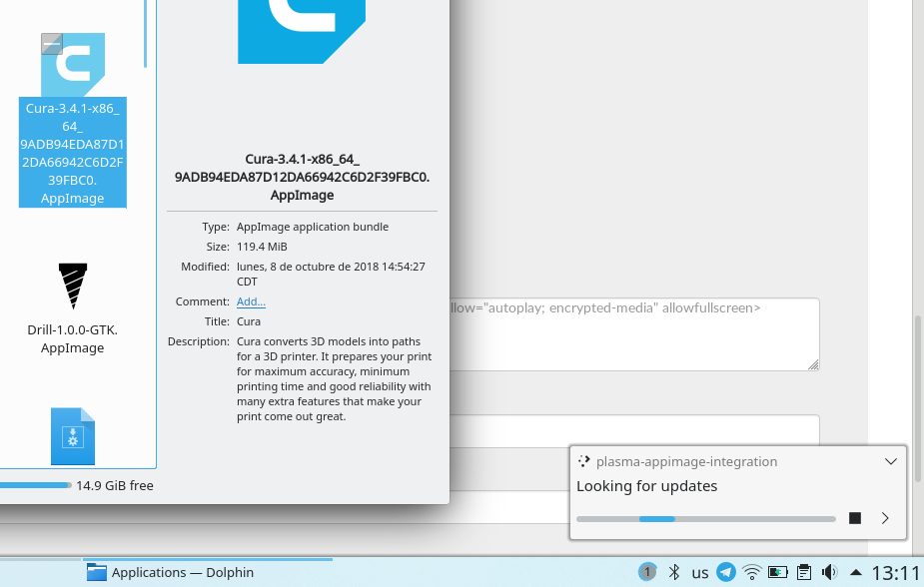Open the notifications counter tray icon
The image size is (924, 587).
click(647, 572)
